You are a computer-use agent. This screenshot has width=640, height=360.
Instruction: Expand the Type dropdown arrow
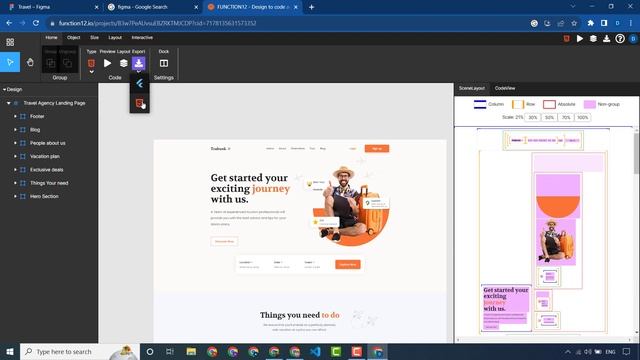(91, 72)
